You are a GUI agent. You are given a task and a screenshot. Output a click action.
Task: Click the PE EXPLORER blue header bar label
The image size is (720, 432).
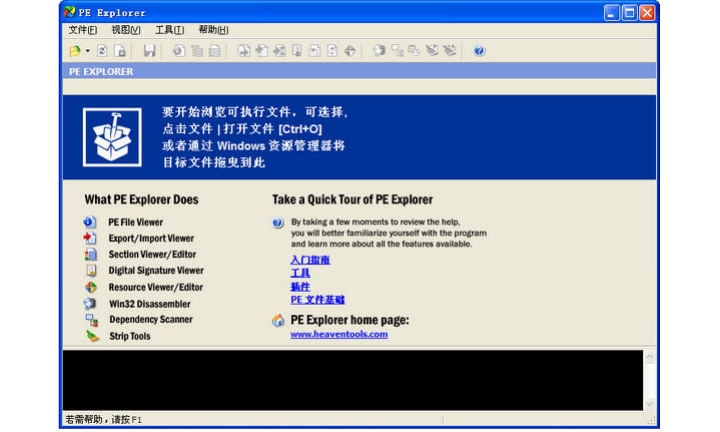(101, 72)
